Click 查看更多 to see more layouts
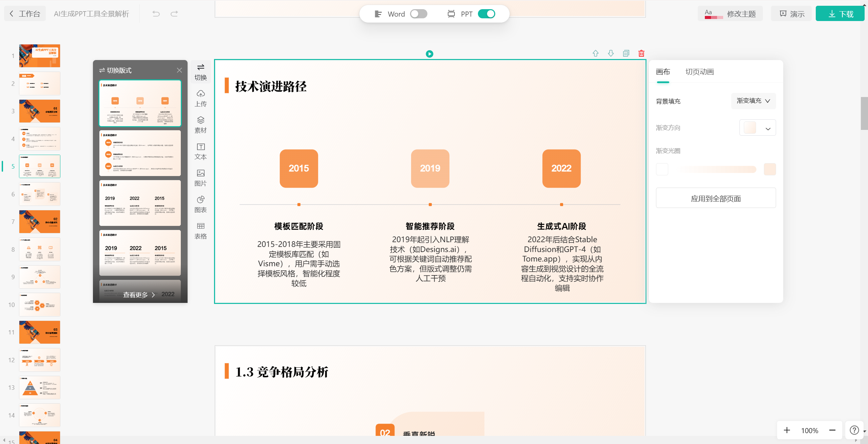The width and height of the screenshot is (868, 444). click(139, 295)
